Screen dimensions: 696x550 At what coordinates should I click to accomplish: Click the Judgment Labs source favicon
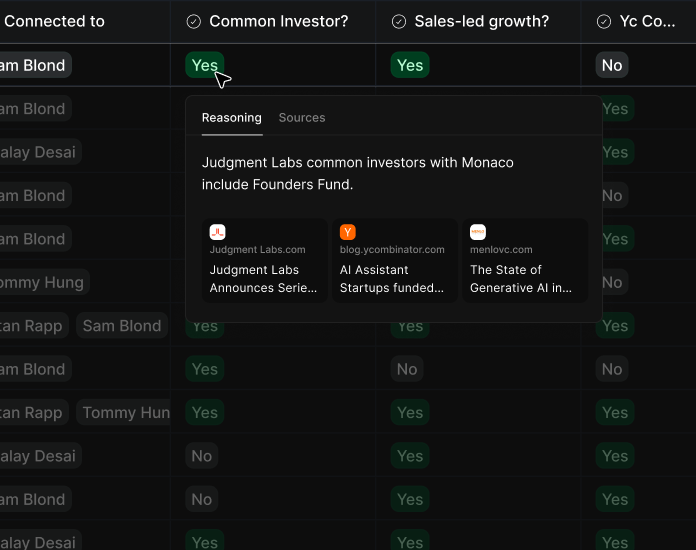click(217, 232)
